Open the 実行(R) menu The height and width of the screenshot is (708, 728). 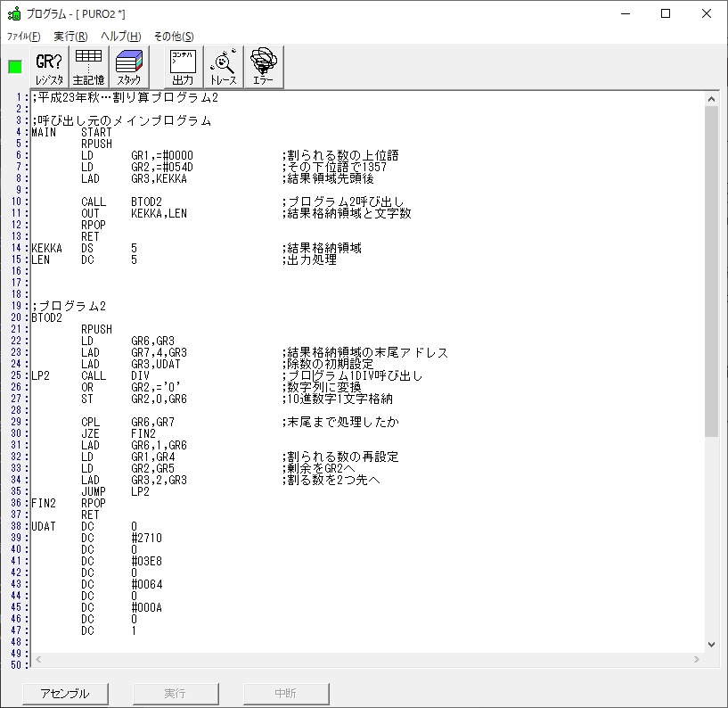70,37
